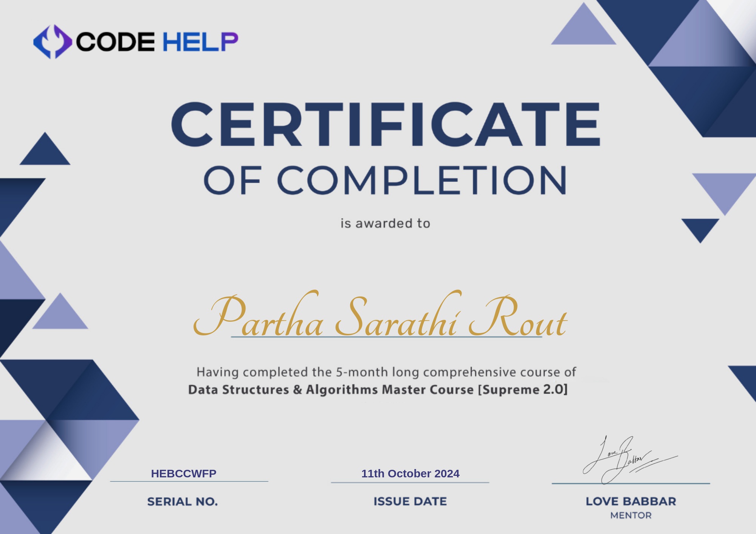Screen dimensions: 756x534
Task: Click the OF COMPLETION subtitle
Action: pyautogui.click(x=386, y=180)
